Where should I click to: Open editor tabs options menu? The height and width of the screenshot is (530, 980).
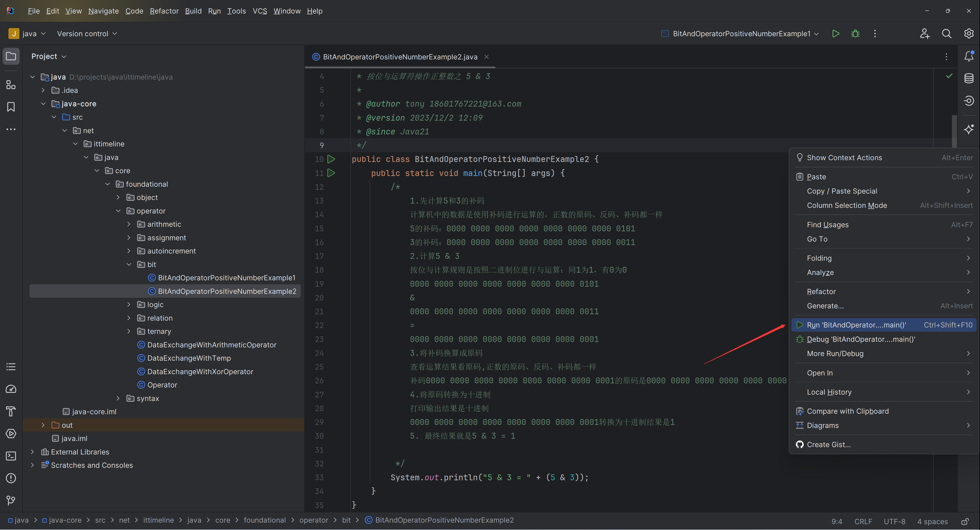[x=946, y=57]
